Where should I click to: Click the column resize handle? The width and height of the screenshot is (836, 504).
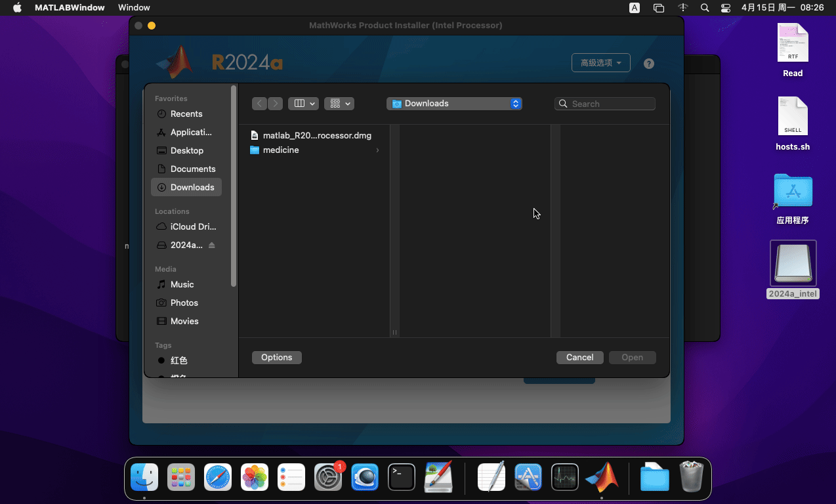[394, 333]
